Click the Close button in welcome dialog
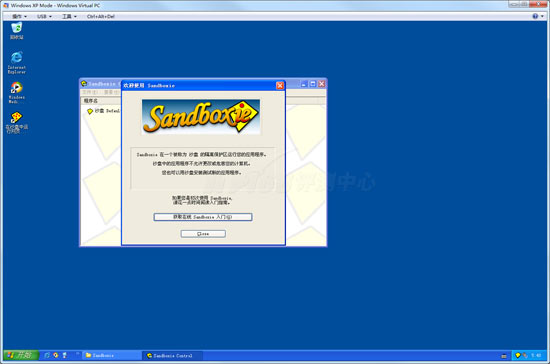The width and height of the screenshot is (550, 364). pyautogui.click(x=203, y=234)
